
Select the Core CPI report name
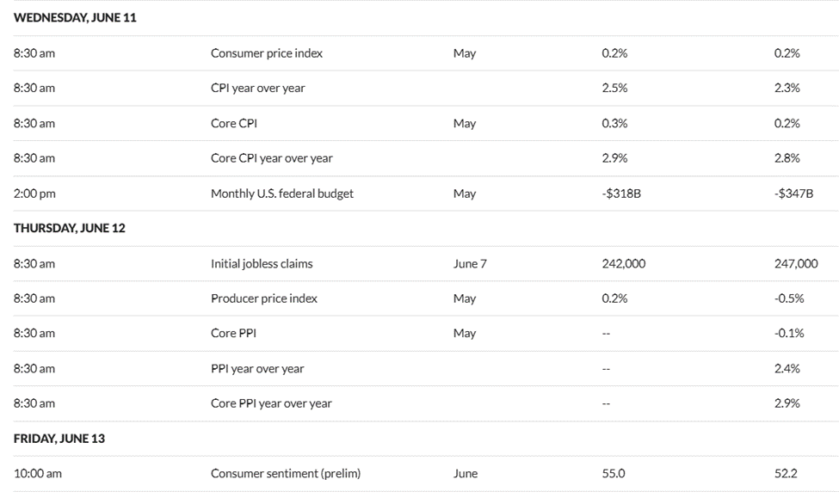pyautogui.click(x=234, y=123)
